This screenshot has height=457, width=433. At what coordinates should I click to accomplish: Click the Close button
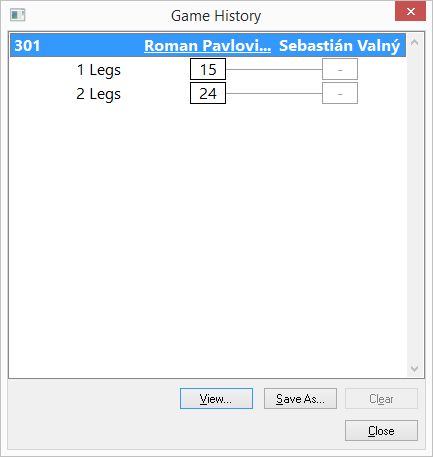tap(381, 431)
